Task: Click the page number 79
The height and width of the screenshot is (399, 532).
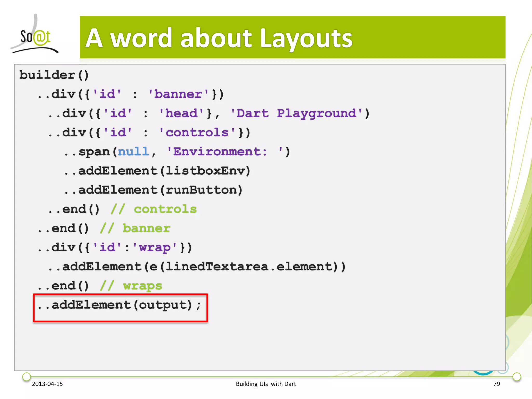Action: [496, 384]
